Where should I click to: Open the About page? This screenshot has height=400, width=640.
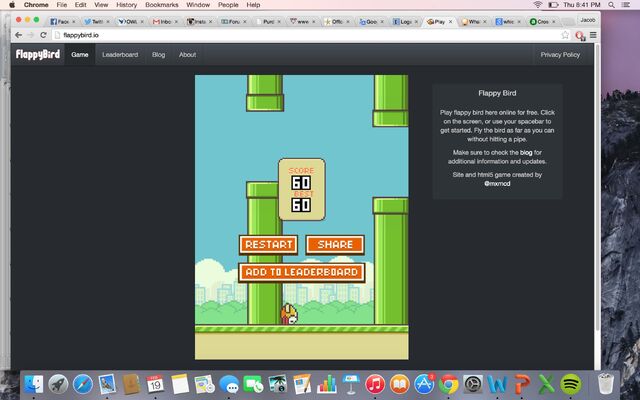pyautogui.click(x=187, y=54)
